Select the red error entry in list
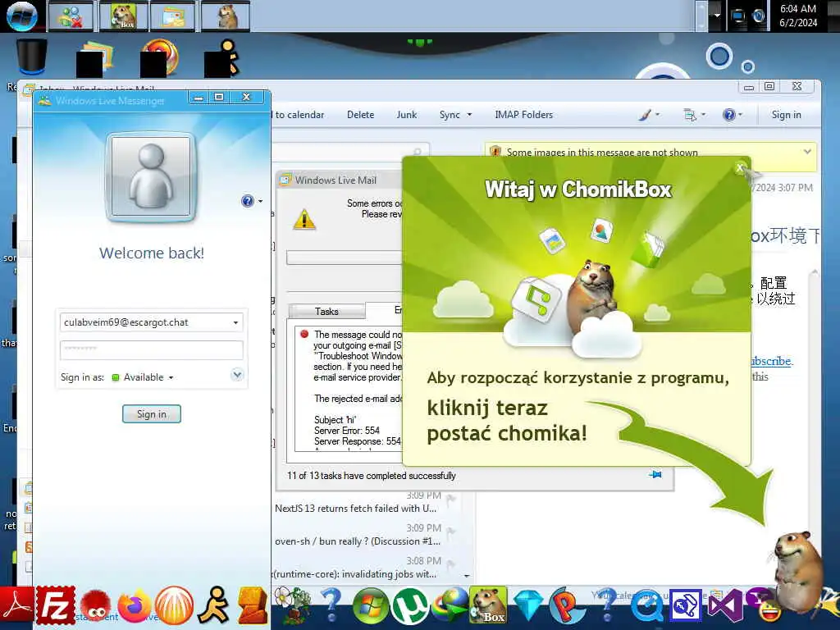840x630 pixels. pyautogui.click(x=304, y=335)
